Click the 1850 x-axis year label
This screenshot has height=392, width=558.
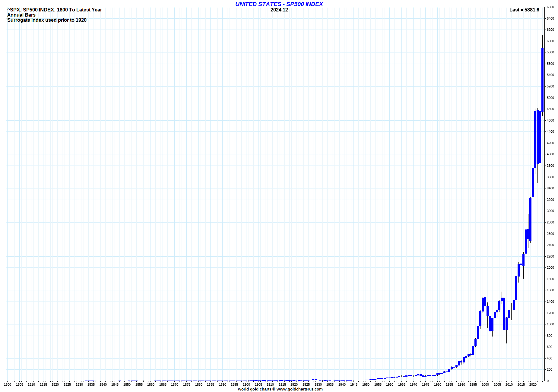[x=127, y=384]
